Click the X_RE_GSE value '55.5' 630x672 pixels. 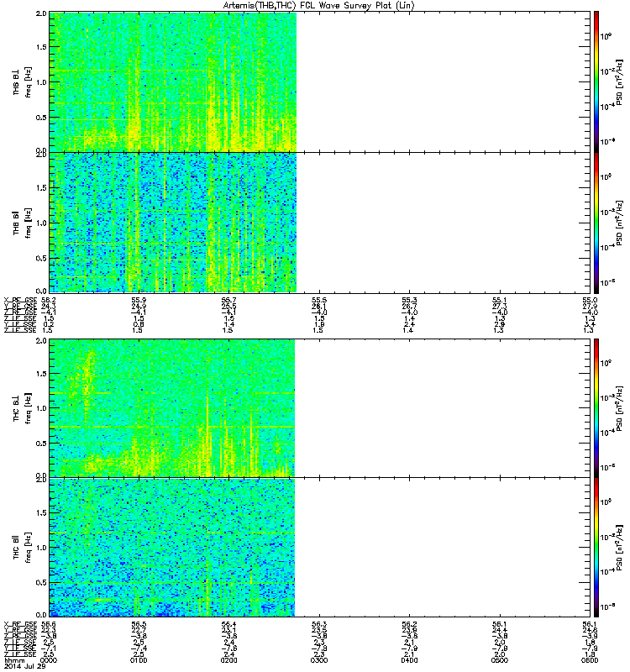click(x=319, y=300)
